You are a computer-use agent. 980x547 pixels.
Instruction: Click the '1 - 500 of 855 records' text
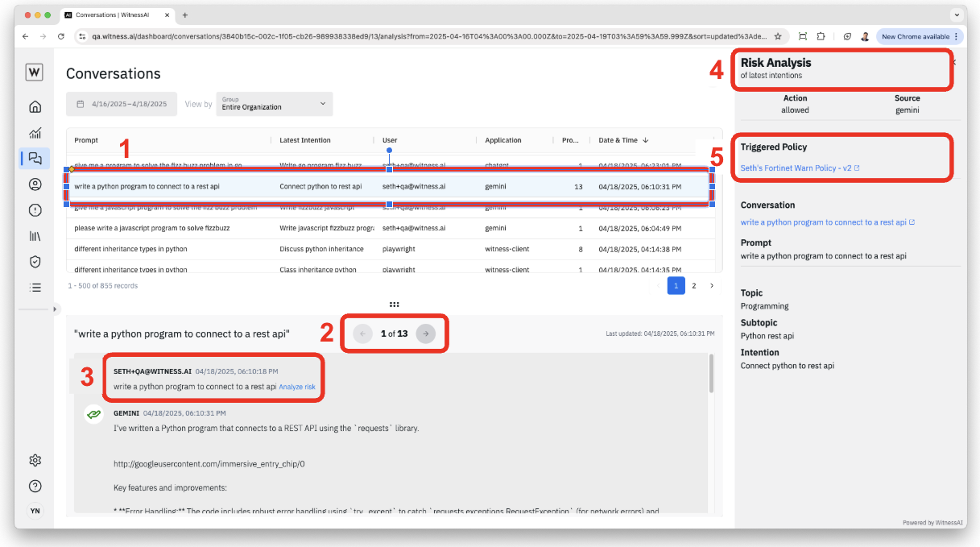coord(101,286)
